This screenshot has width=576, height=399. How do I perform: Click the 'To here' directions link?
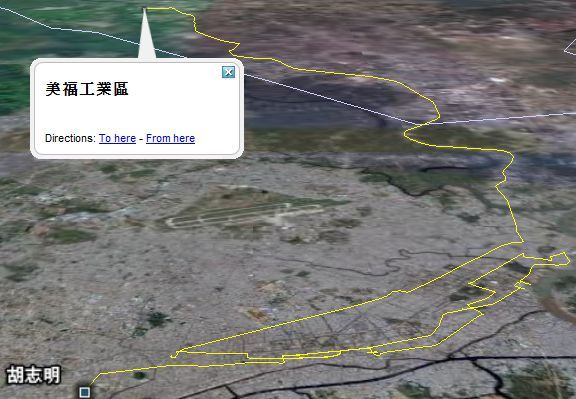pyautogui.click(x=117, y=139)
